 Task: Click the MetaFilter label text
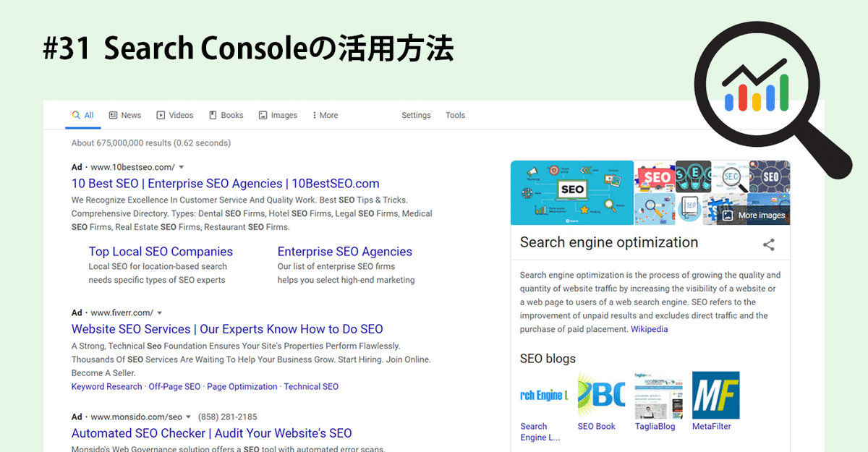click(x=712, y=427)
